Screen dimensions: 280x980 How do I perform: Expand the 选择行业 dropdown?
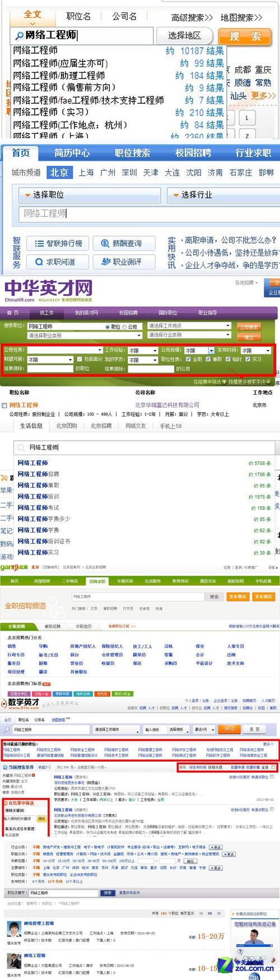point(223,195)
